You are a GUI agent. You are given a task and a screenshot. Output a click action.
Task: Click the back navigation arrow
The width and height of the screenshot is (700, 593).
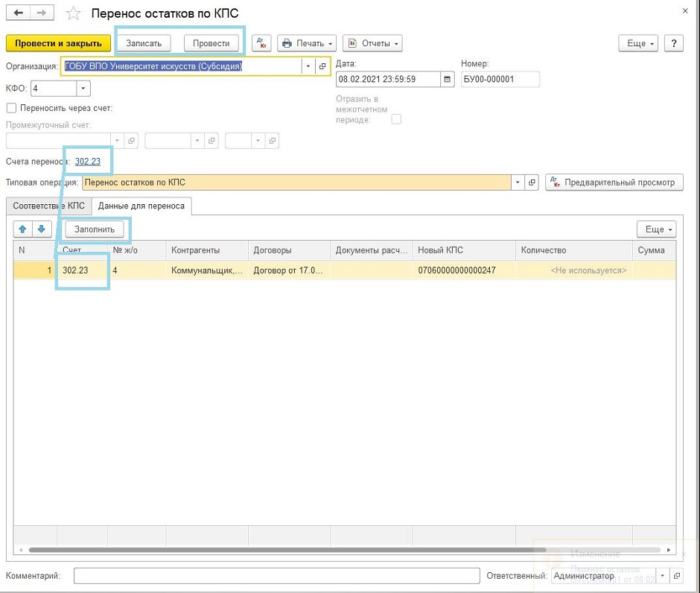tap(18, 14)
